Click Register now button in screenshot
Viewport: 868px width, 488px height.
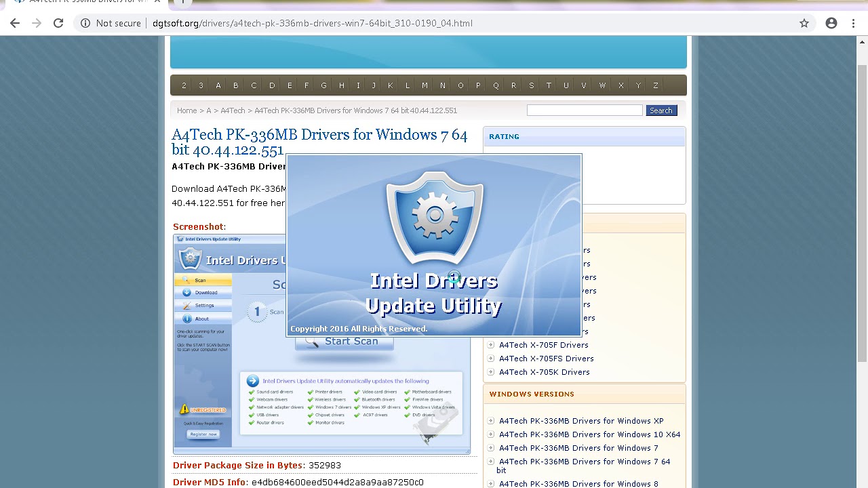point(203,434)
